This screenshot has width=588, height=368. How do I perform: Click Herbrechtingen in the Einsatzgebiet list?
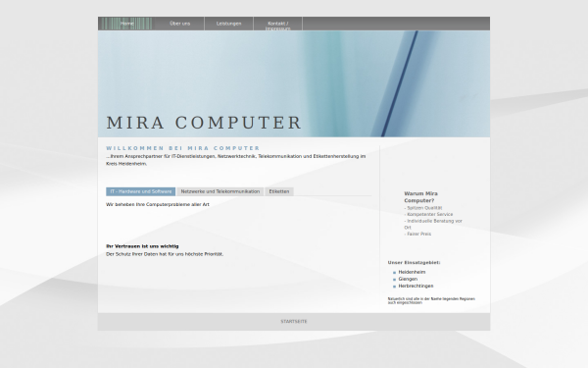pyautogui.click(x=416, y=286)
